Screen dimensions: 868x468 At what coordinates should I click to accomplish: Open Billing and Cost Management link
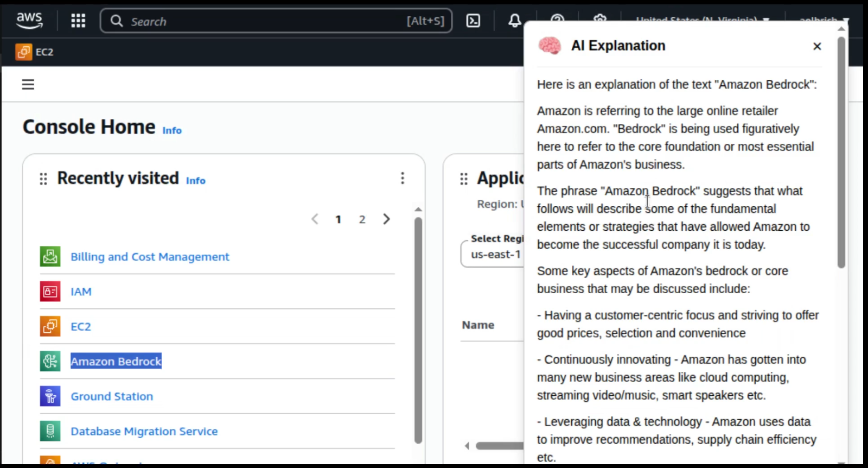click(x=150, y=257)
